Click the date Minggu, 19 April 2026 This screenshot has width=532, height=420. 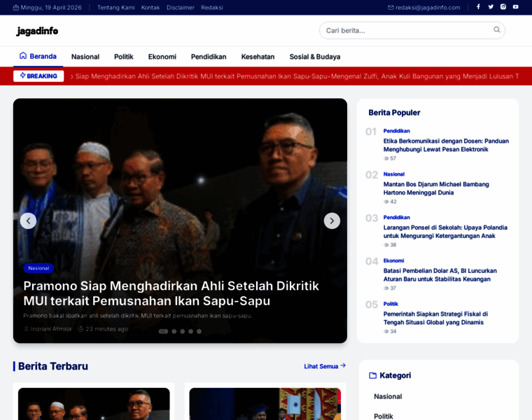(x=51, y=8)
